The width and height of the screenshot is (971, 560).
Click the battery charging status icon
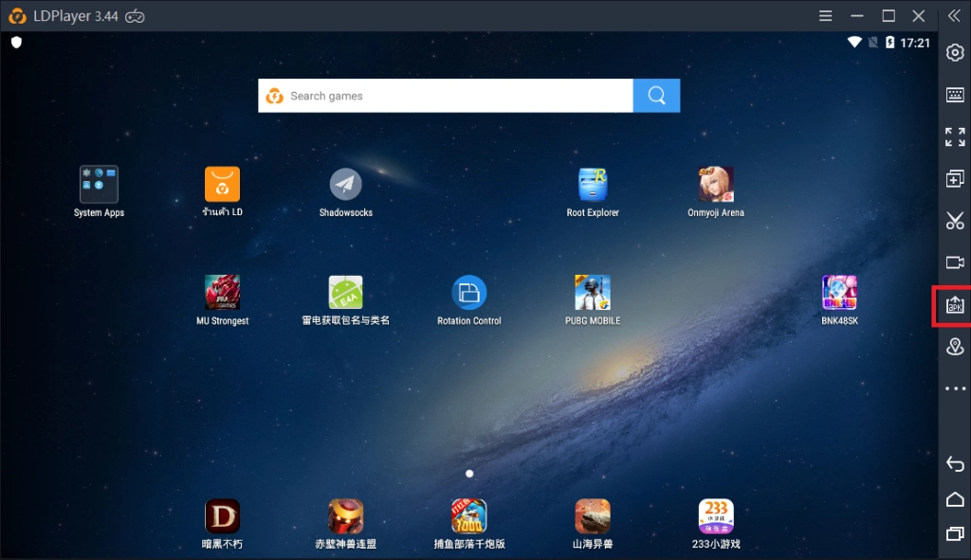[x=889, y=42]
